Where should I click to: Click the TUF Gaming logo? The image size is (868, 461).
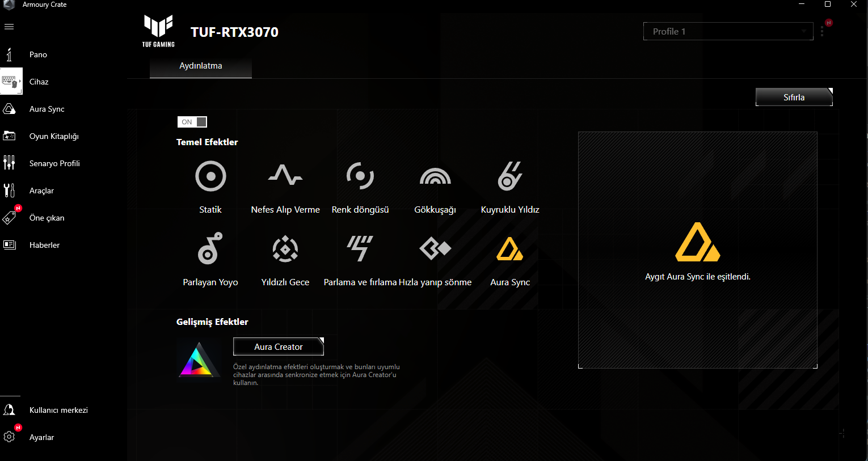tap(158, 31)
